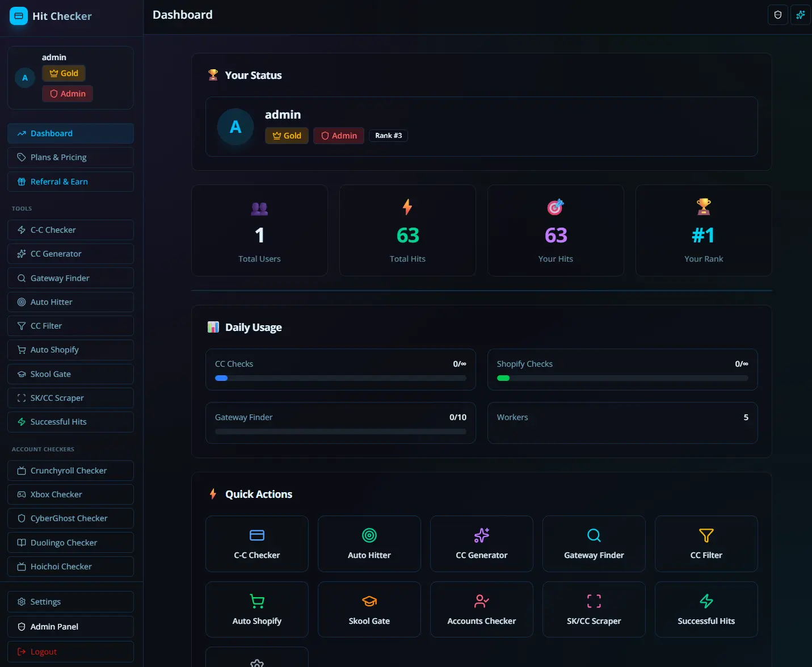Go to the Dashboard menu item
The image size is (812, 667).
tap(70, 133)
